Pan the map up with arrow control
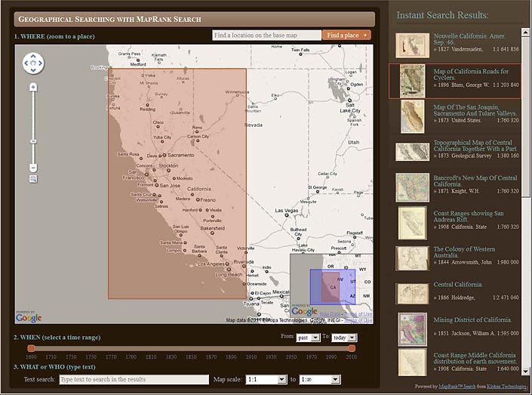The width and height of the screenshot is (532, 395). 33,57
